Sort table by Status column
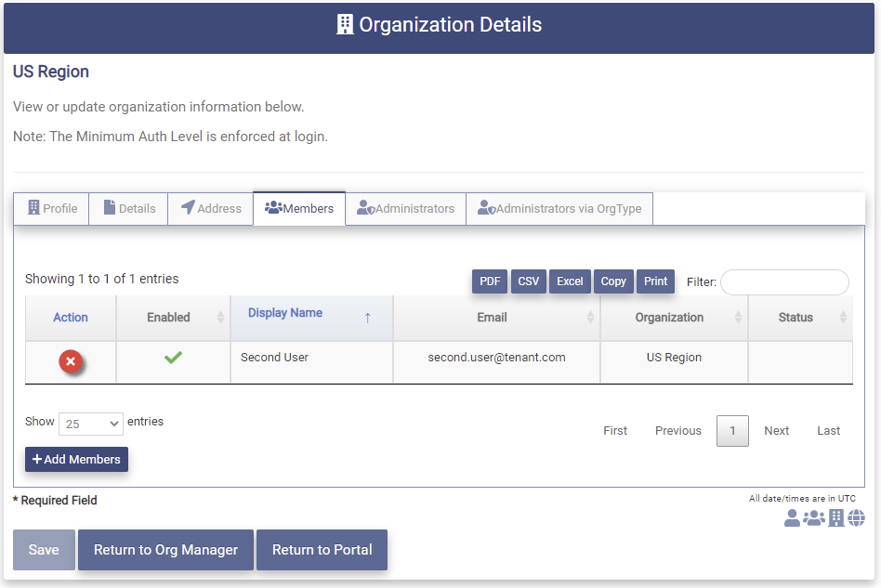881x588 pixels. [x=801, y=318]
